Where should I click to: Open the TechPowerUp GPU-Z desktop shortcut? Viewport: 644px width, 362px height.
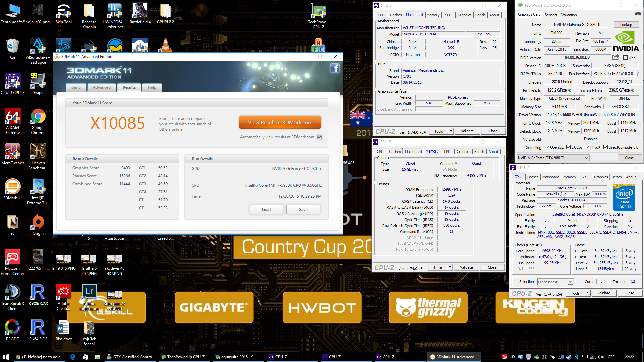318,16
